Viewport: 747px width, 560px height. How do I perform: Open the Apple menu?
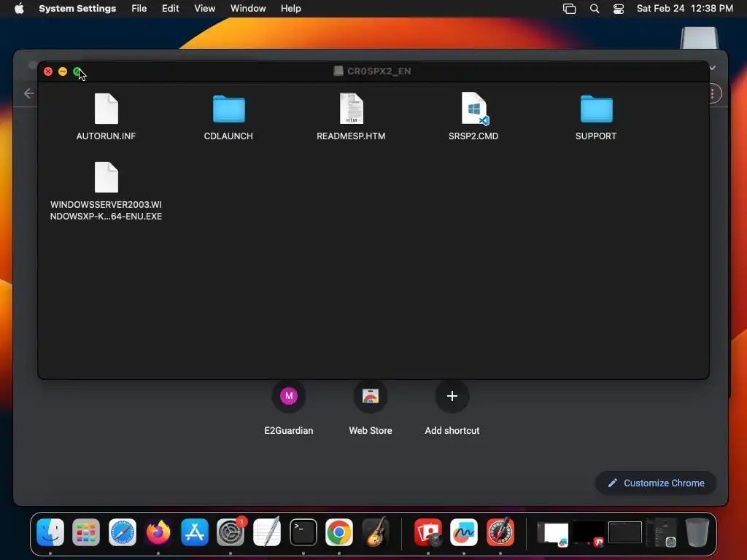tap(19, 8)
